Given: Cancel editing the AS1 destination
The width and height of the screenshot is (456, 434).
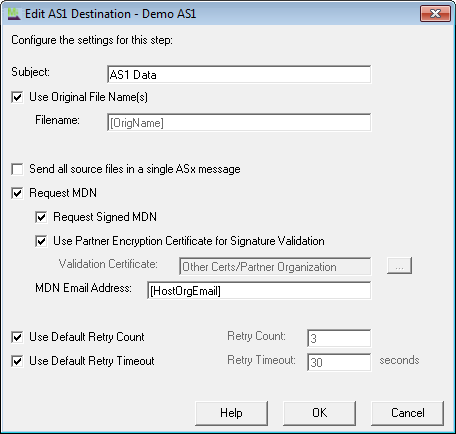Looking at the screenshot, I should tap(407, 413).
